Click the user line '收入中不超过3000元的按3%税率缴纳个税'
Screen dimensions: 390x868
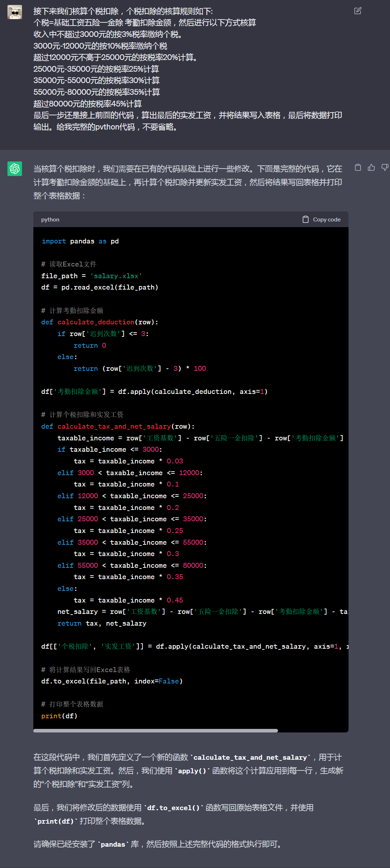coord(108,34)
